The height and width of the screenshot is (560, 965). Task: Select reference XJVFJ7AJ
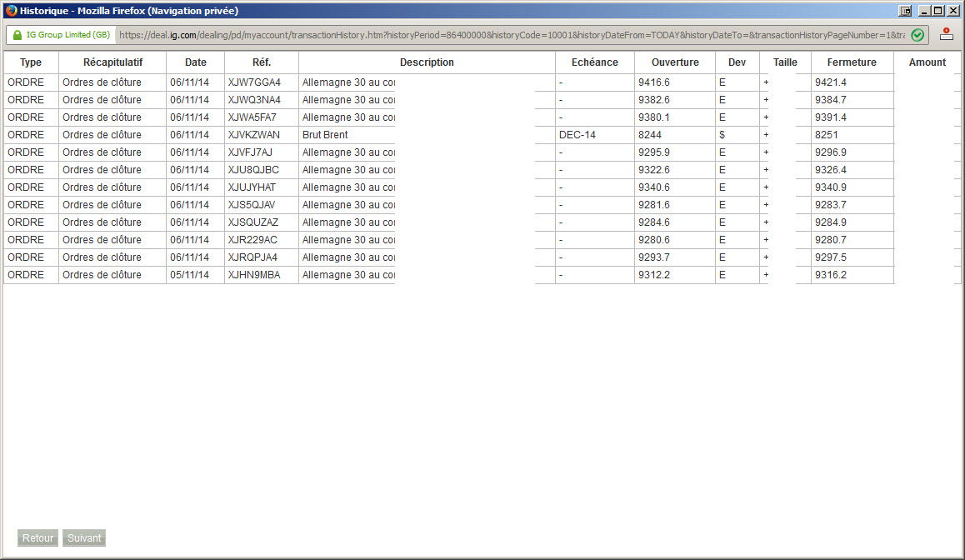250,152
